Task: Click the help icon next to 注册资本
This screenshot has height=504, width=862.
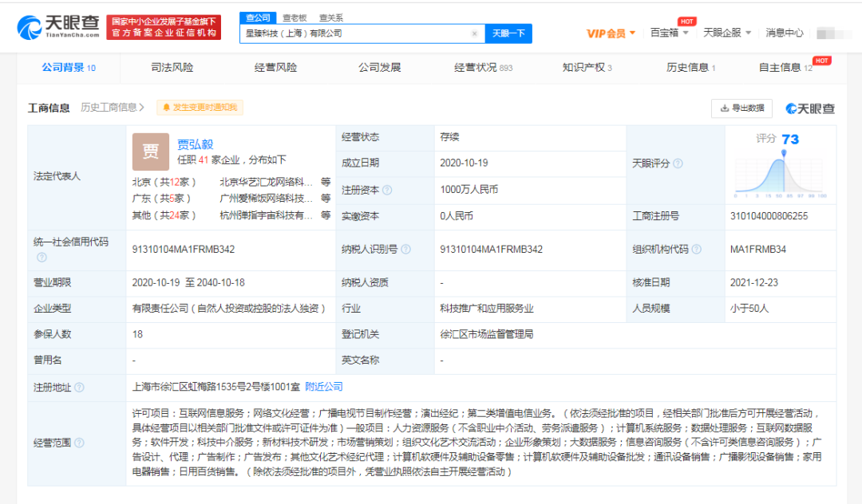Action: [387, 190]
